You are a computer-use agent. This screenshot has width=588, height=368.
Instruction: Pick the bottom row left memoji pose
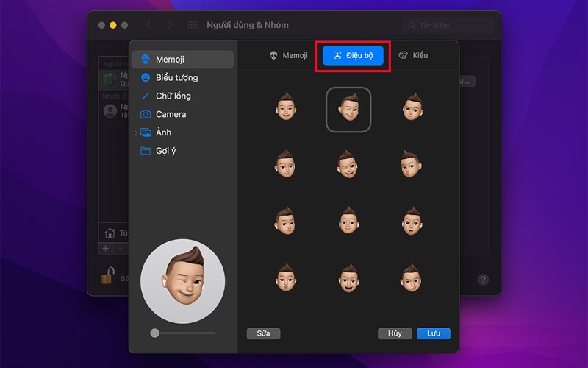(286, 278)
